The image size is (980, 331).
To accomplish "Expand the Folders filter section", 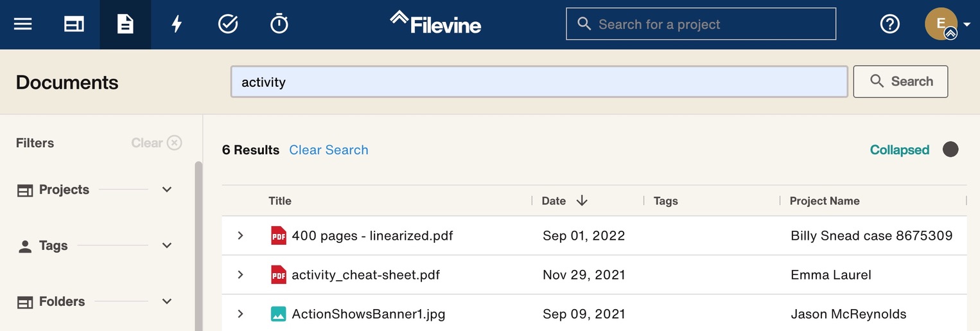I will pyautogui.click(x=167, y=301).
